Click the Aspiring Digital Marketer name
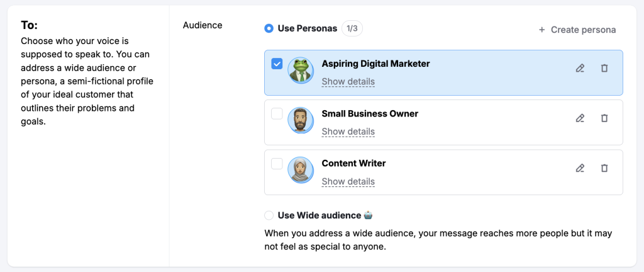This screenshot has width=644, height=272. tap(376, 64)
